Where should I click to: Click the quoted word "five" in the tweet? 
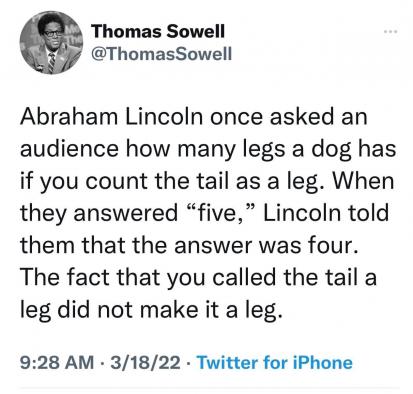point(217,213)
